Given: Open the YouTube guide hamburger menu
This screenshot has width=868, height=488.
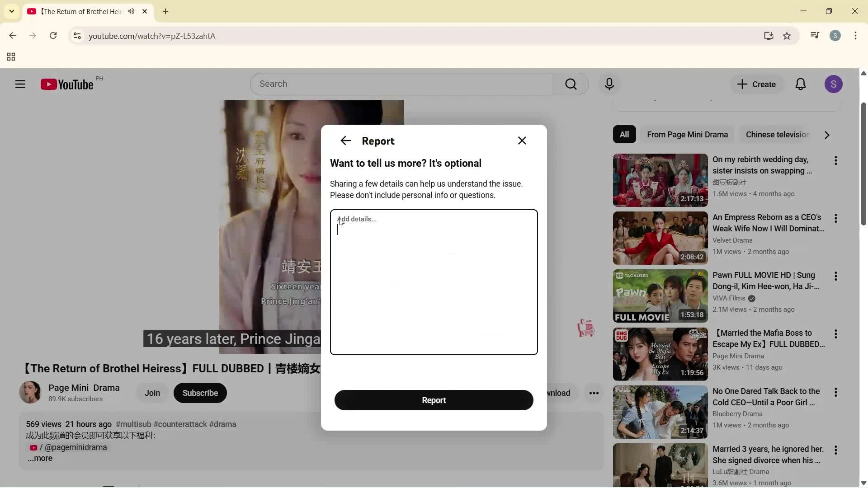Looking at the screenshot, I should coord(20,84).
